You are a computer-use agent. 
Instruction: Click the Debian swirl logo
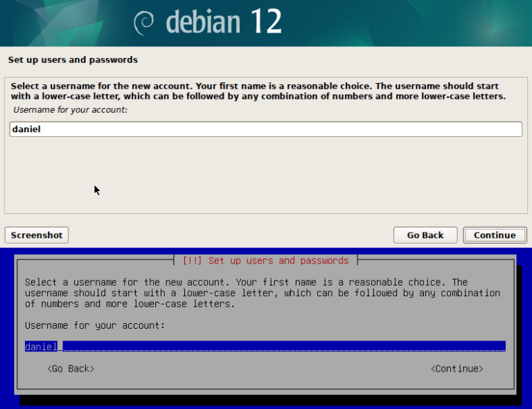[145, 22]
